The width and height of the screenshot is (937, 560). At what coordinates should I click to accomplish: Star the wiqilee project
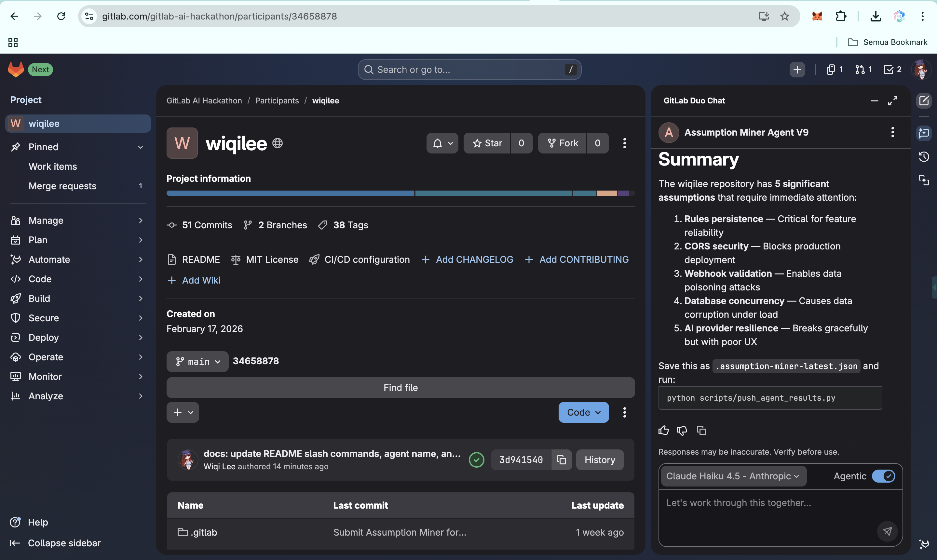487,143
